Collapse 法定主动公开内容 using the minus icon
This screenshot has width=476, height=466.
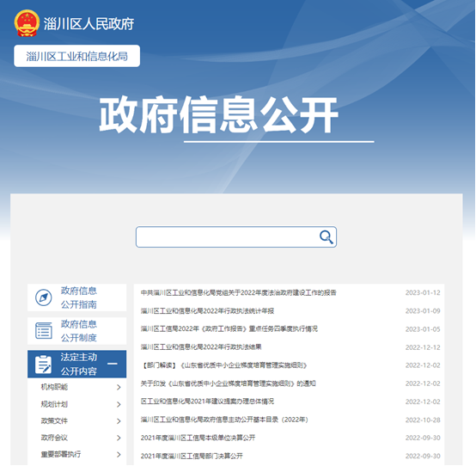point(113,364)
